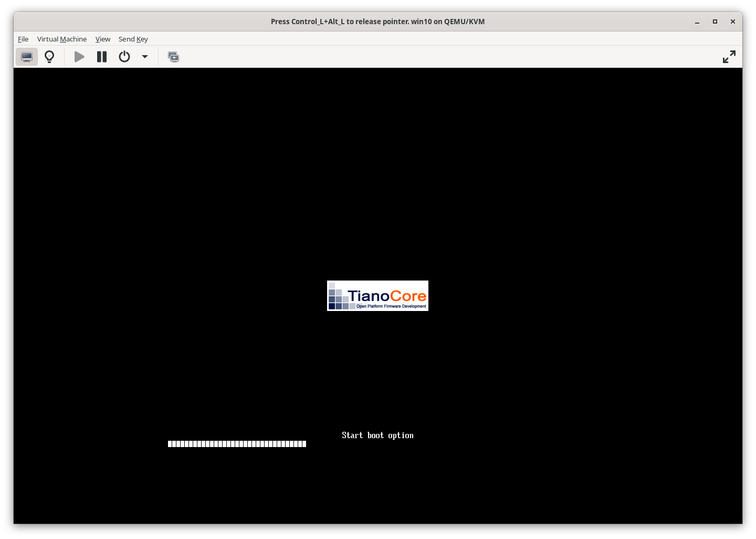Show virtual hardware details lightbulb icon
The height and width of the screenshot is (539, 756).
click(x=49, y=57)
